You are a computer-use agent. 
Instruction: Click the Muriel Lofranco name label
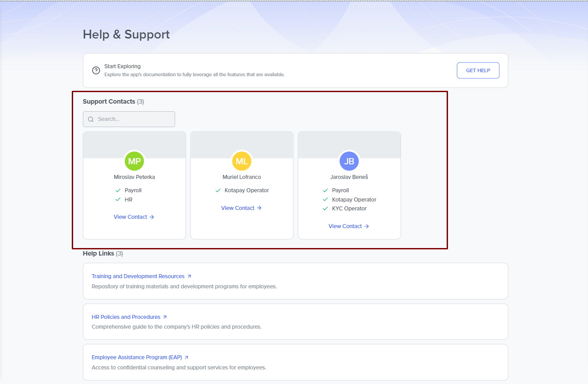tap(241, 177)
